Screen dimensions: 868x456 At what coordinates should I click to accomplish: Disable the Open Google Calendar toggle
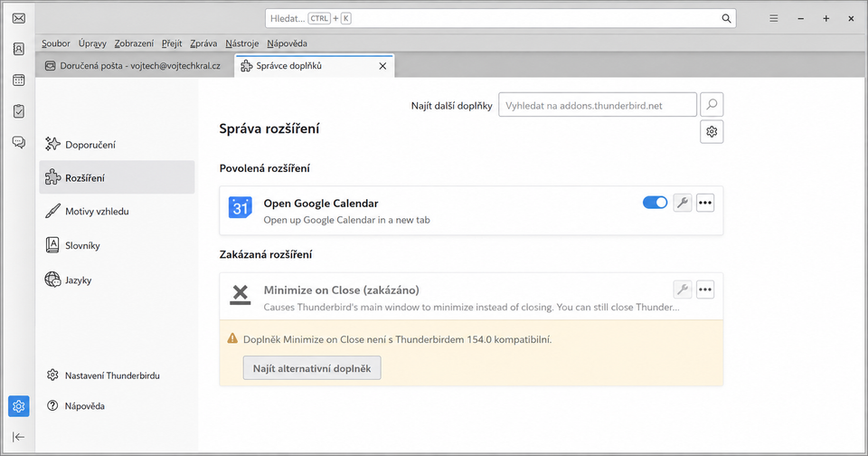pyautogui.click(x=655, y=203)
